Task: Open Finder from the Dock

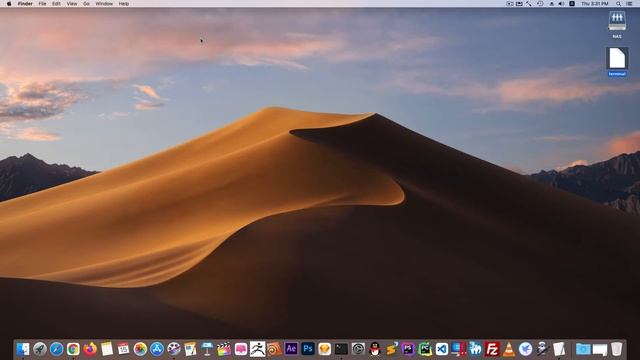Action: [23, 349]
